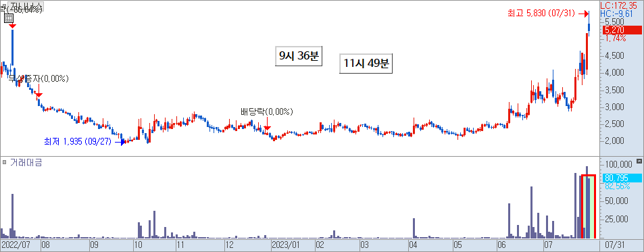Close the 거래대금 volume panel

tap(639, 161)
